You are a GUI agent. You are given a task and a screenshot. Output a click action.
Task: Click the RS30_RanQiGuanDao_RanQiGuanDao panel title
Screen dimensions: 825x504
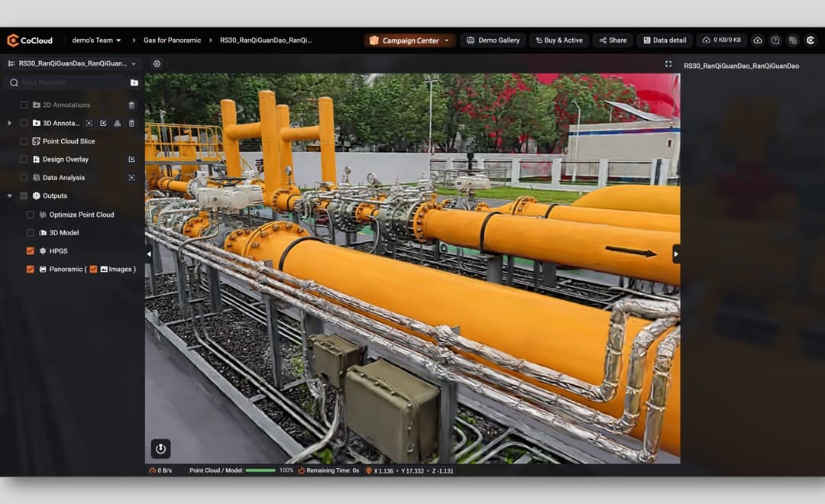point(741,66)
